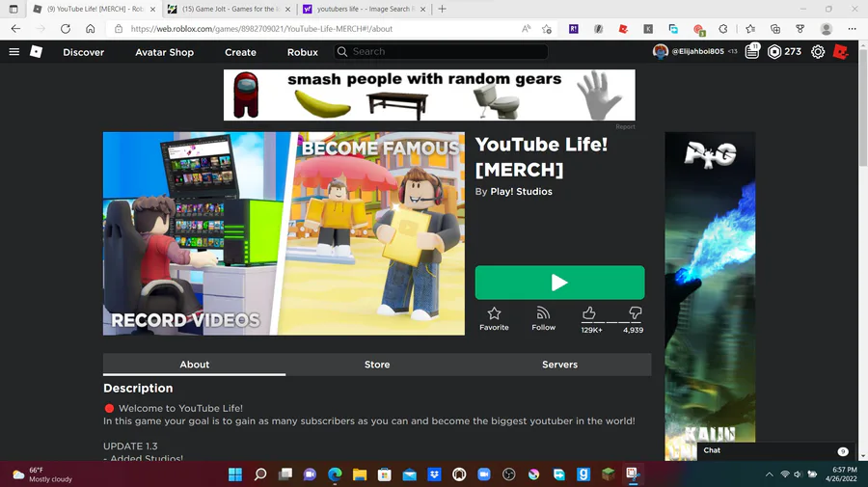Open a new browser tab
This screenshot has width=868, height=487.
coord(442,9)
